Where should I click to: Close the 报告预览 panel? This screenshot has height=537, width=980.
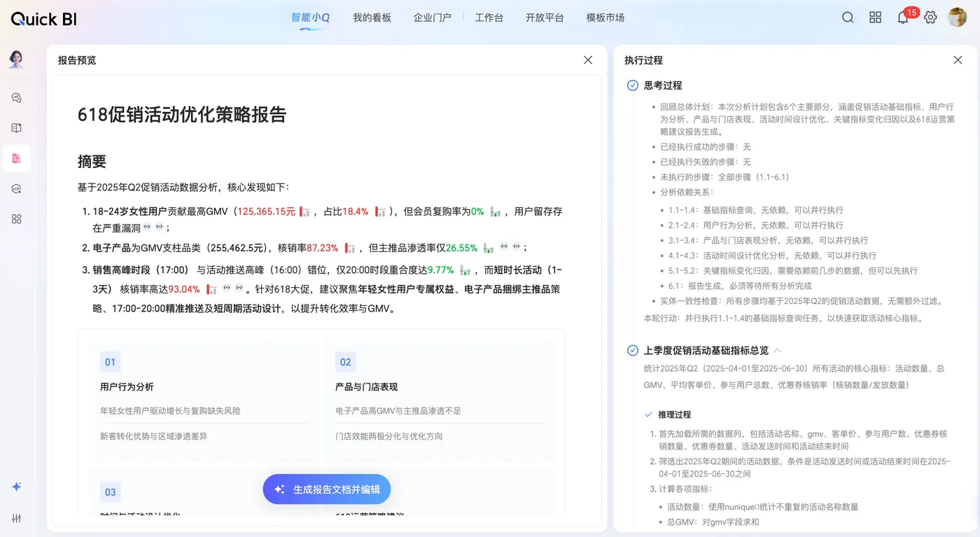point(588,60)
